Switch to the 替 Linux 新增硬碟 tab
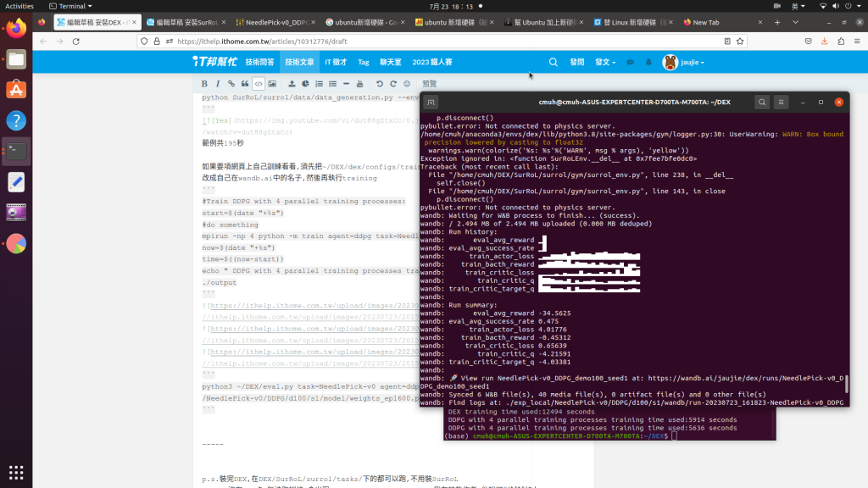 (632, 22)
